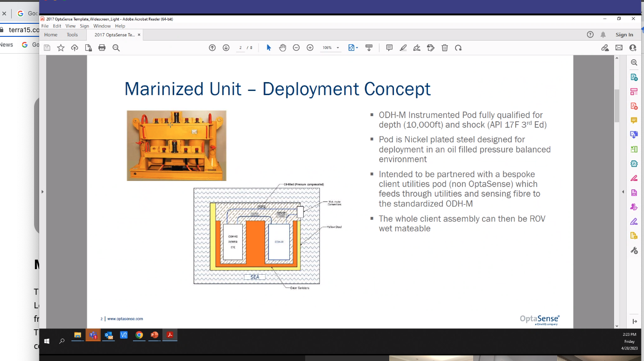
Task: Click the Rotate page icon
Action: (x=458, y=48)
